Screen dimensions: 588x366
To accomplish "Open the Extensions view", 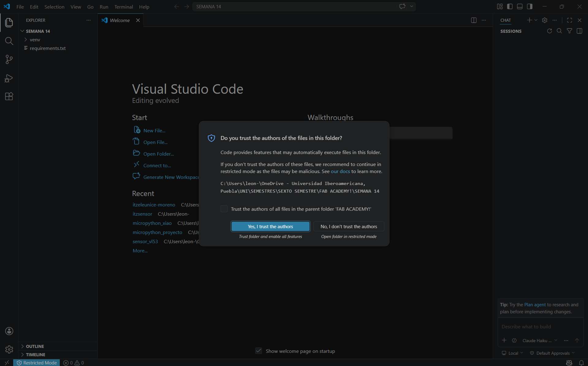I will pyautogui.click(x=9, y=96).
